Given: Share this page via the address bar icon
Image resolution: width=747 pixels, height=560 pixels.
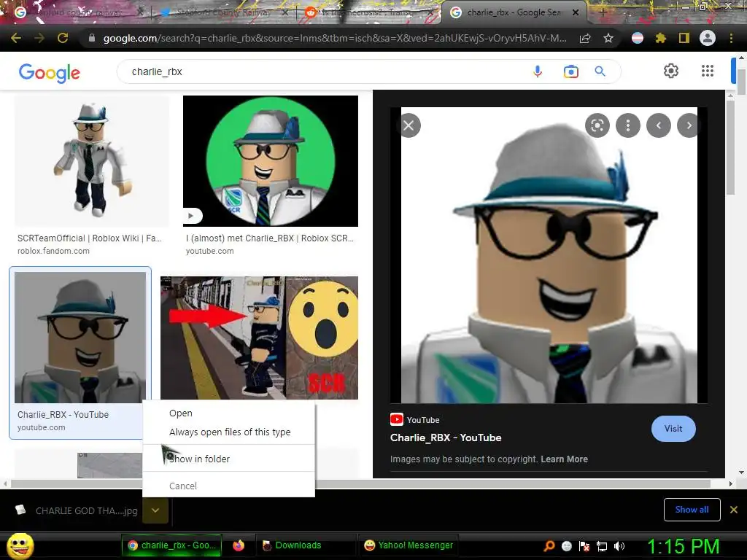Looking at the screenshot, I should tap(585, 39).
